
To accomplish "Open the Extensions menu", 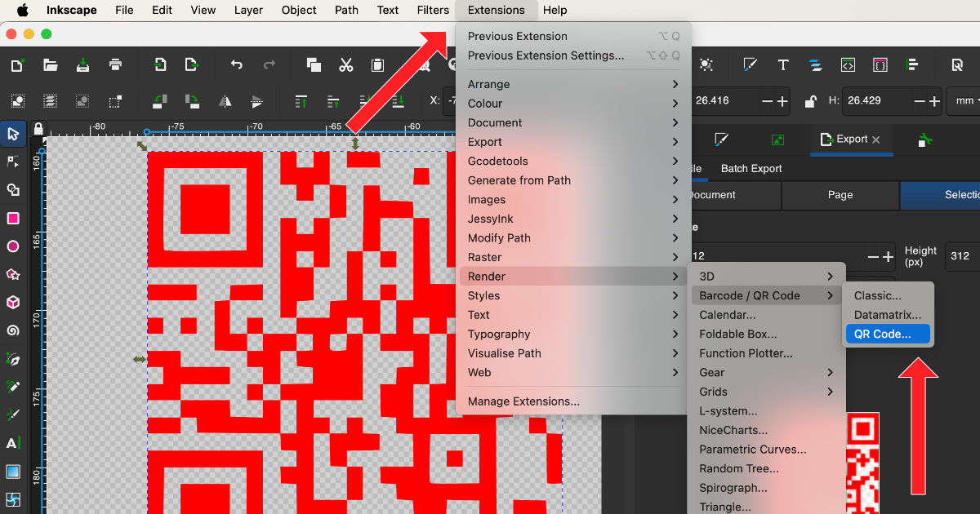I will 496,10.
